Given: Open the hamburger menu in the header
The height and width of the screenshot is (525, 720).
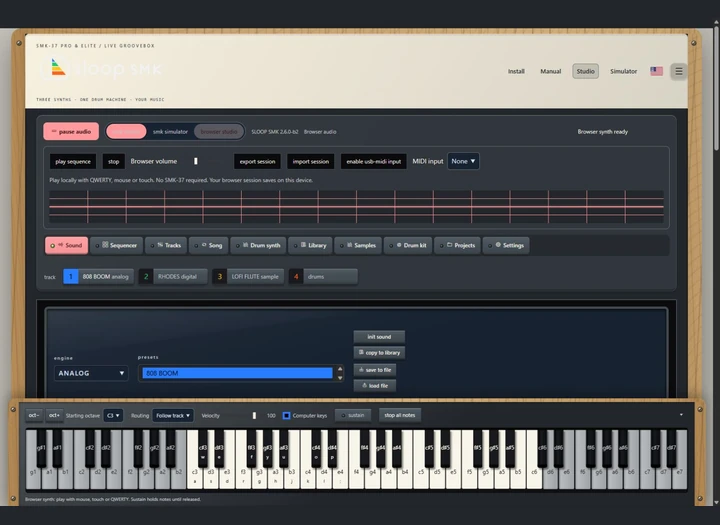Looking at the screenshot, I should [x=679, y=71].
